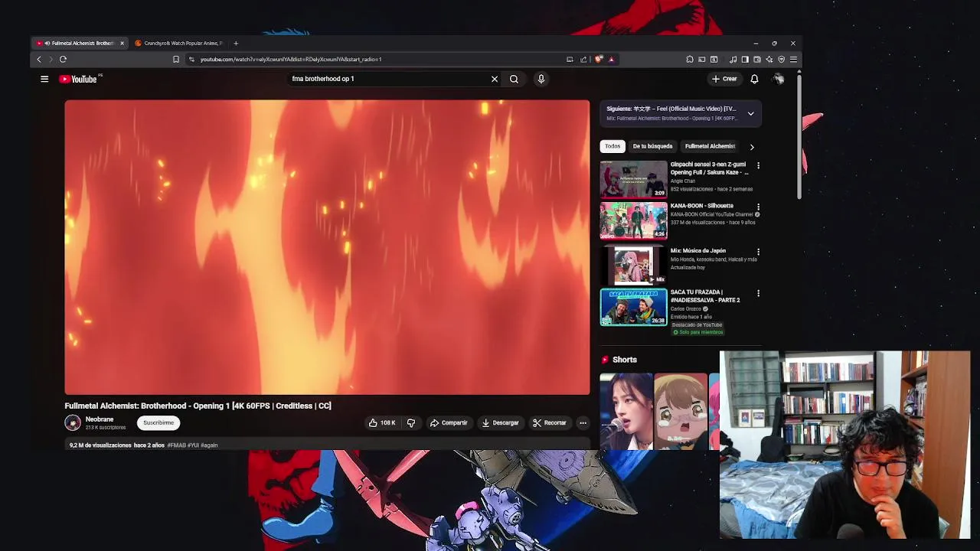Click the Brave Rewards triangle icon
980x551 pixels.
[x=611, y=59]
